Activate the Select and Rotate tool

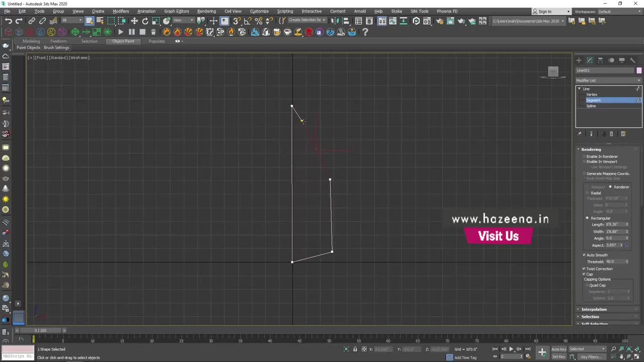click(x=145, y=21)
